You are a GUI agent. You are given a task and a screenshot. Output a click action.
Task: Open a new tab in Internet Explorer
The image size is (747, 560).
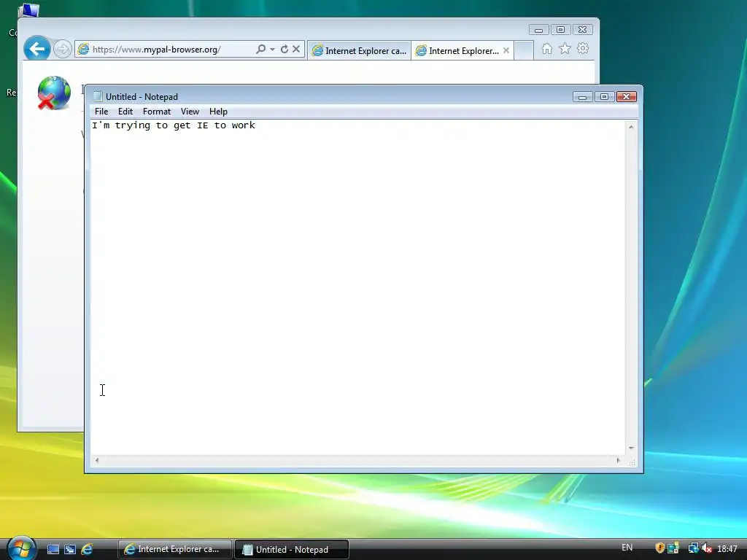[524, 50]
